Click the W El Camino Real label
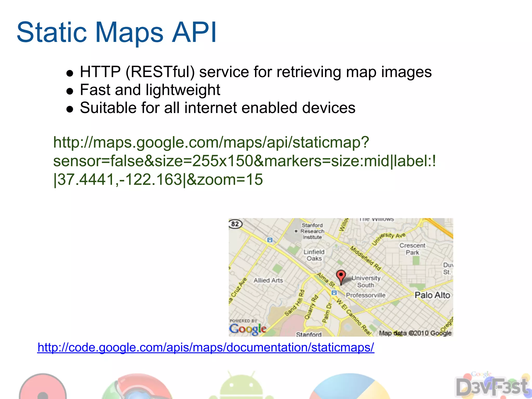 point(354,317)
